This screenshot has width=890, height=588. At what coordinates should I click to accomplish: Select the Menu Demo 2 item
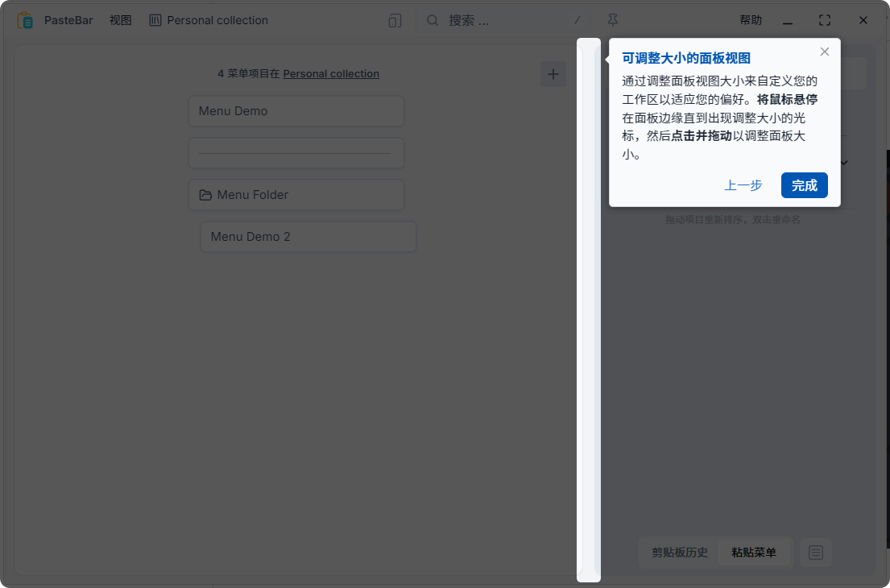308,236
